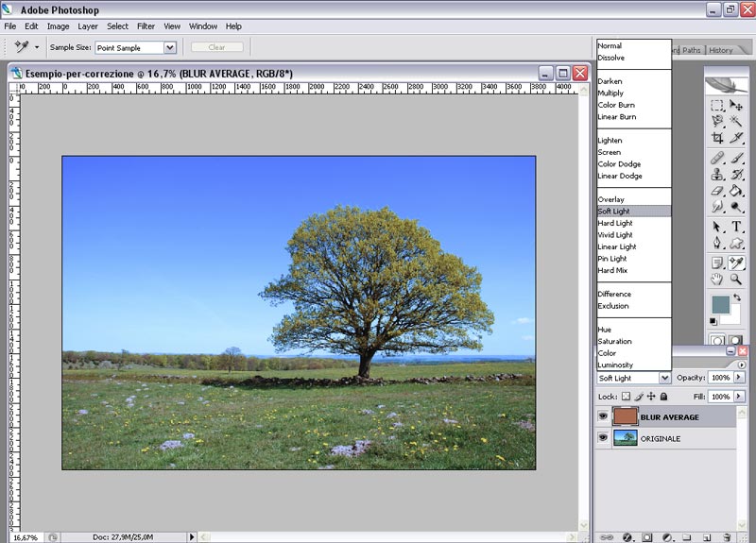The height and width of the screenshot is (543, 756).
Task: Click the foreground color swatch
Action: point(719,304)
